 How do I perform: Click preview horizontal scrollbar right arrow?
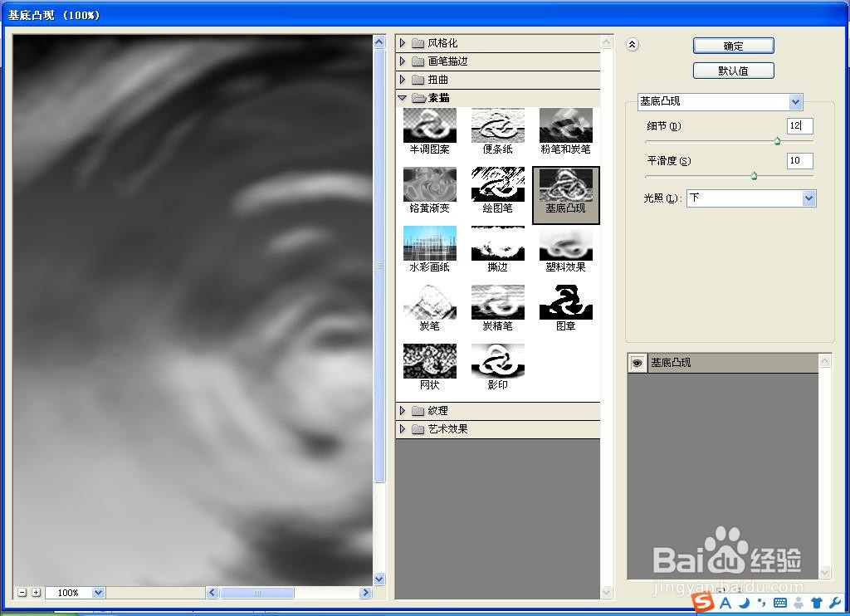(x=366, y=593)
